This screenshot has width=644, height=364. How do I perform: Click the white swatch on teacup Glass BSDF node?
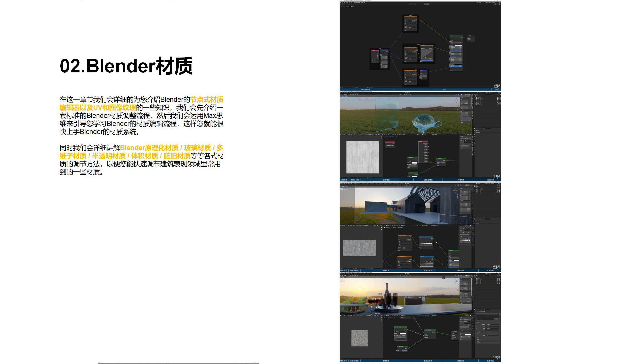click(x=414, y=163)
